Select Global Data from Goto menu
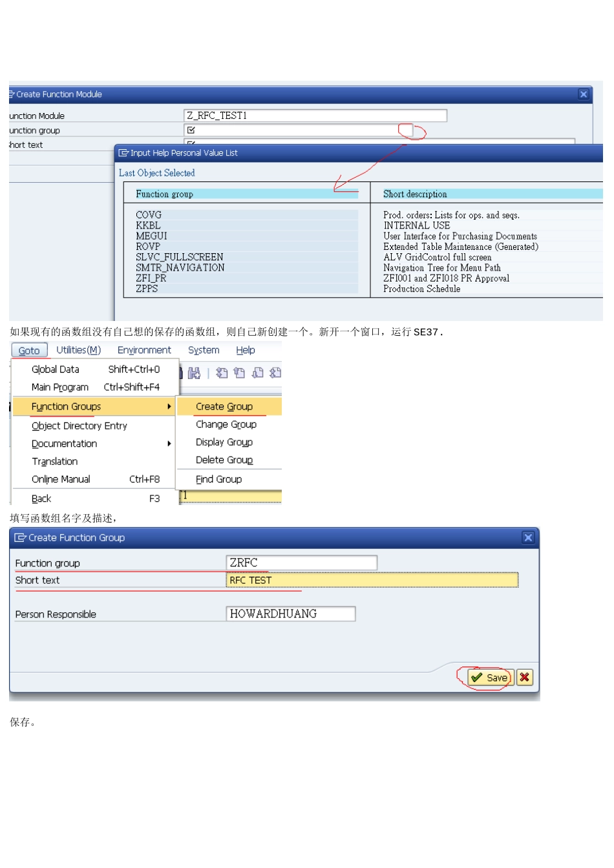Image resolution: width=614 pixels, height=868 pixels. [x=94, y=369]
